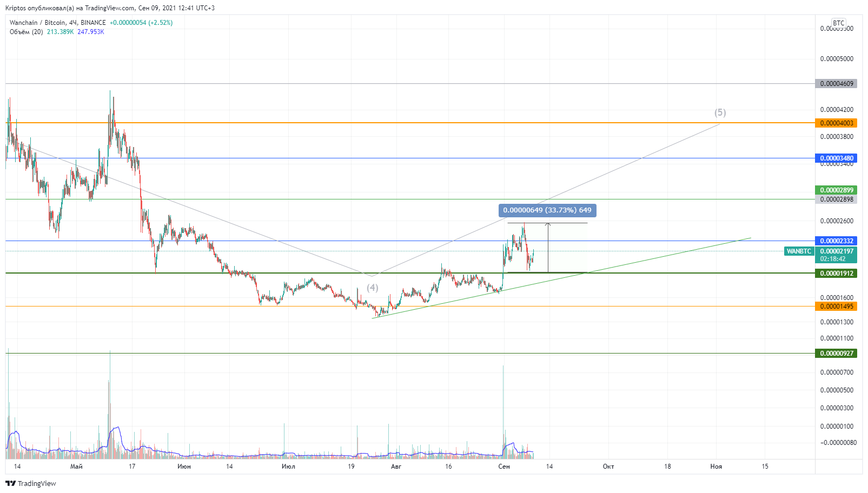Click the Сен label on the time axis
The height and width of the screenshot is (493, 868).
(x=503, y=467)
